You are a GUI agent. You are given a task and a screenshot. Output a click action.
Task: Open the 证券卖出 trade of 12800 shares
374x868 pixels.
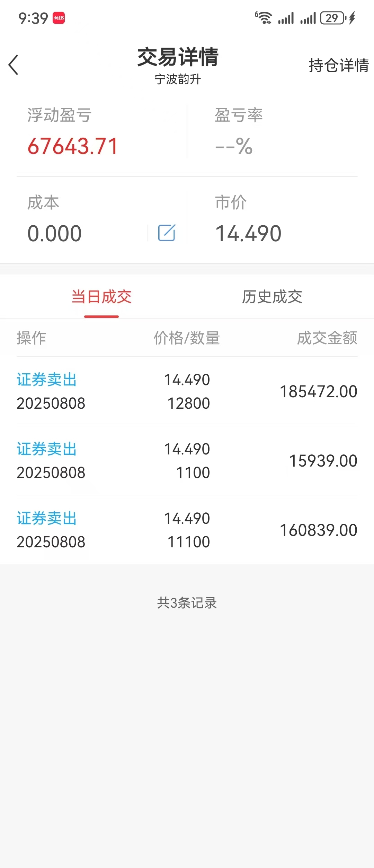click(187, 391)
